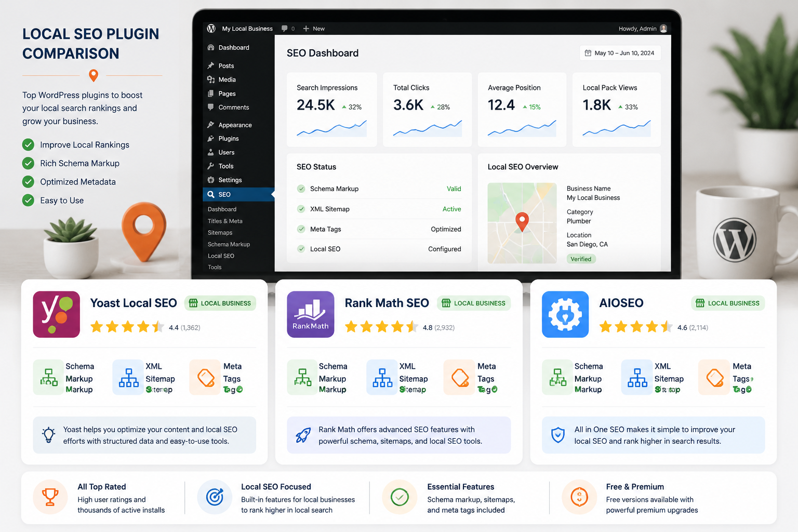Click the rocket icon in Rank Math description
Image resolution: width=798 pixels, height=532 pixels.
coord(303,435)
